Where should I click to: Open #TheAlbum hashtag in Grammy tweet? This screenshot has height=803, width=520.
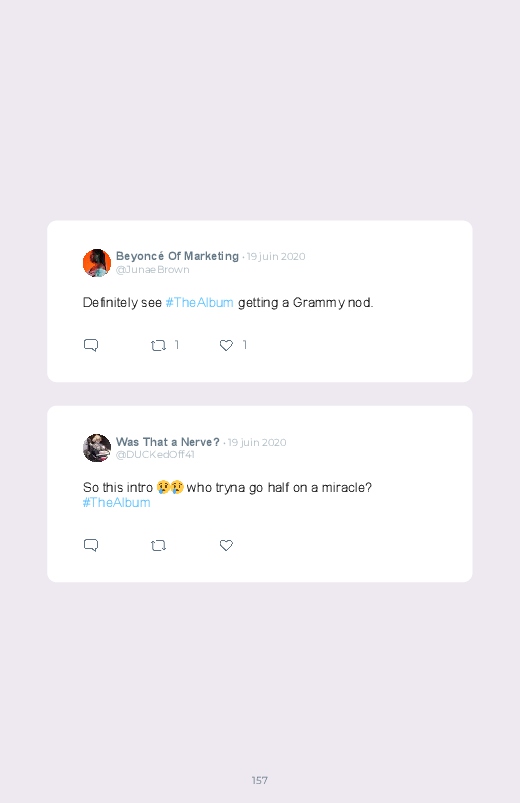[x=199, y=303]
